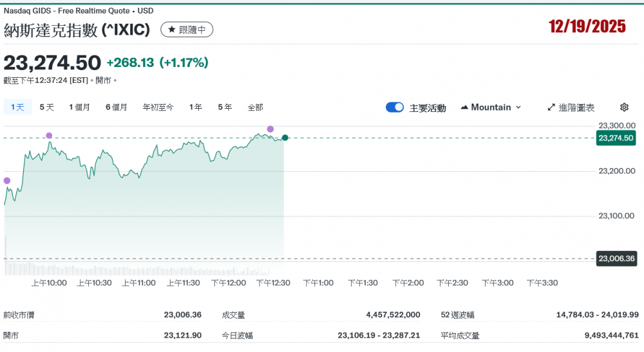Screen dimensions: 644x352
Task: Select 全部 full history range
Action: click(256, 107)
